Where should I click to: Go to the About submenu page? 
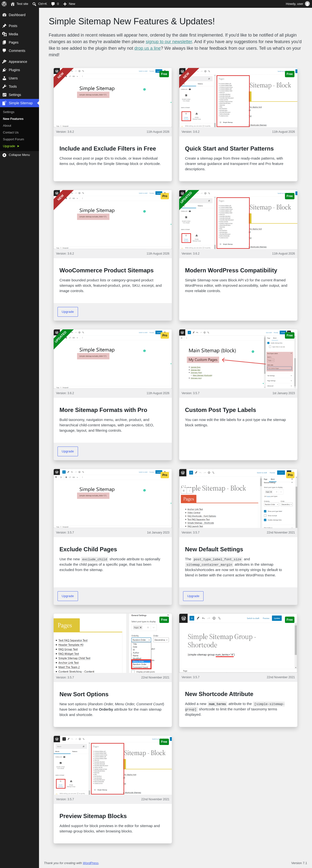(7, 126)
